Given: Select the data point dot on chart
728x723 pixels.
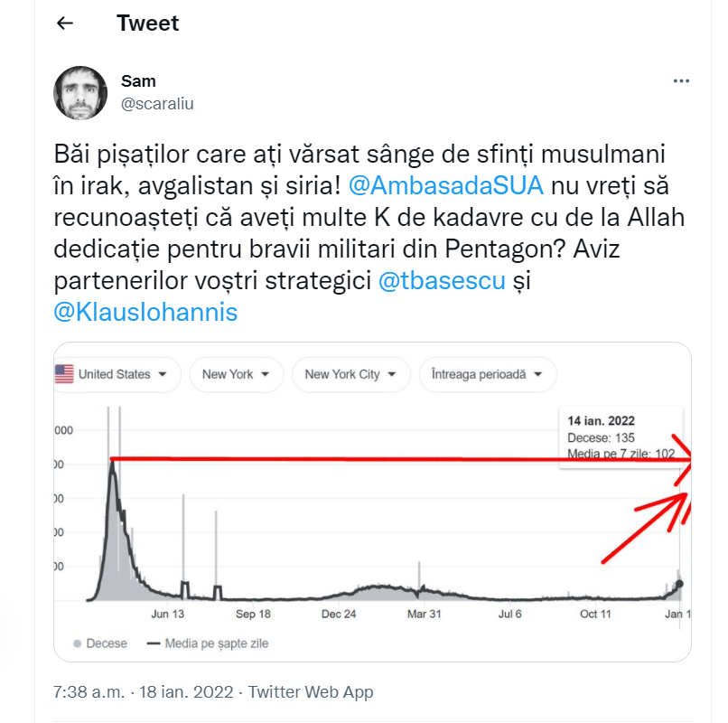Looking at the screenshot, I should point(679,584).
